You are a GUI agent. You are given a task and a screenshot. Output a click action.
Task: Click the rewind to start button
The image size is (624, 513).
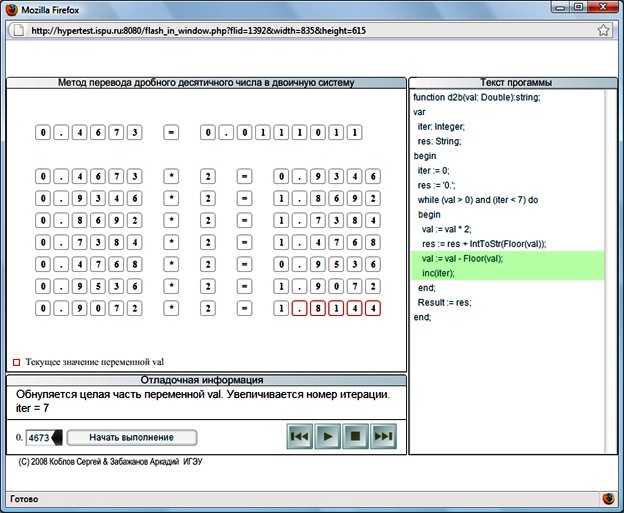point(300,437)
